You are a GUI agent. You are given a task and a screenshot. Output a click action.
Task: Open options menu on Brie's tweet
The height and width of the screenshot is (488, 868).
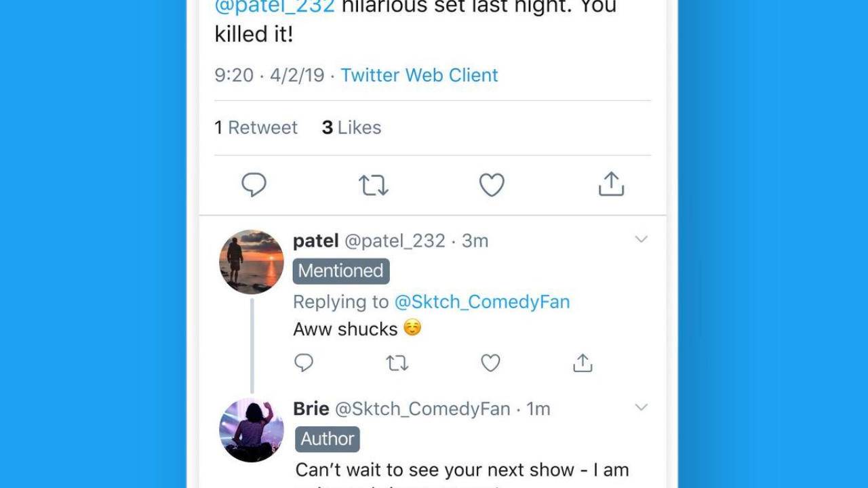(641, 407)
